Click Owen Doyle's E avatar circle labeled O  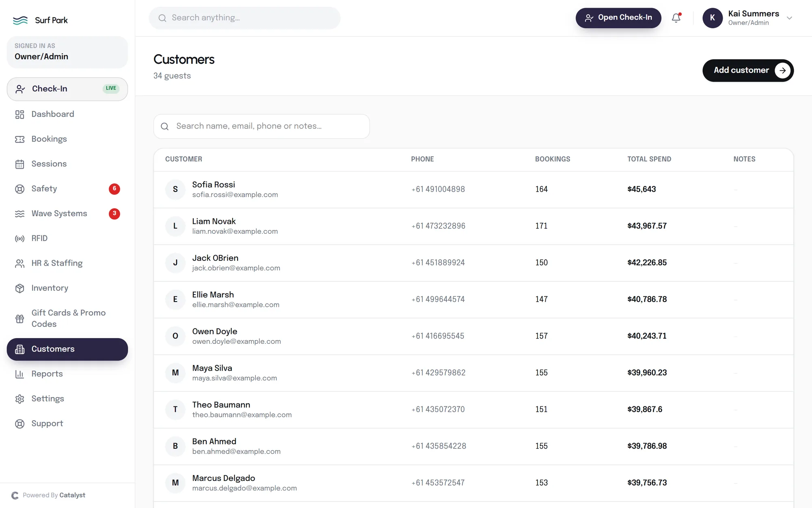pyautogui.click(x=175, y=336)
